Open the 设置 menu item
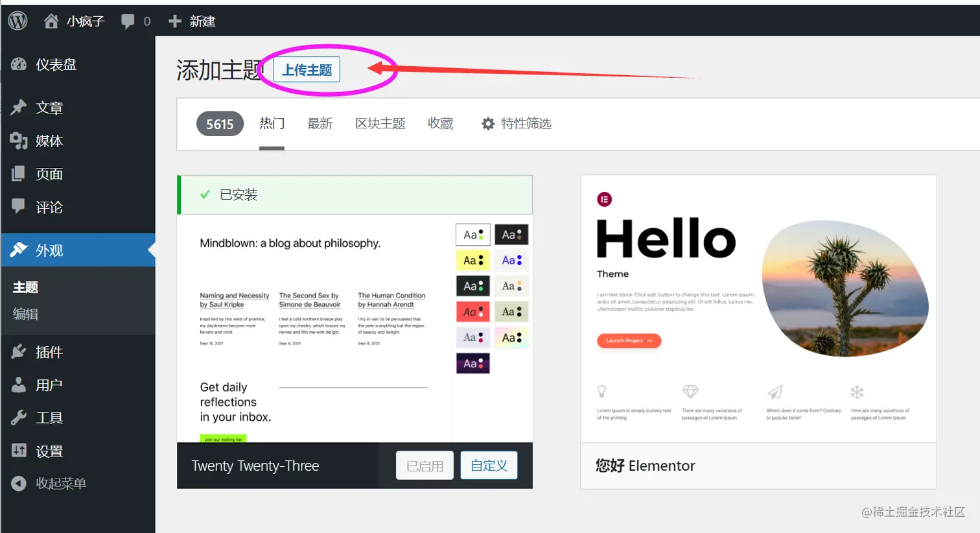The image size is (980, 533). coord(78,451)
